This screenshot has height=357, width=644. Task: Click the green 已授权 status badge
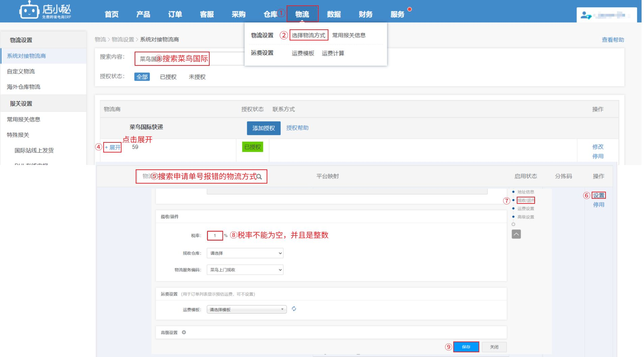pyautogui.click(x=252, y=147)
